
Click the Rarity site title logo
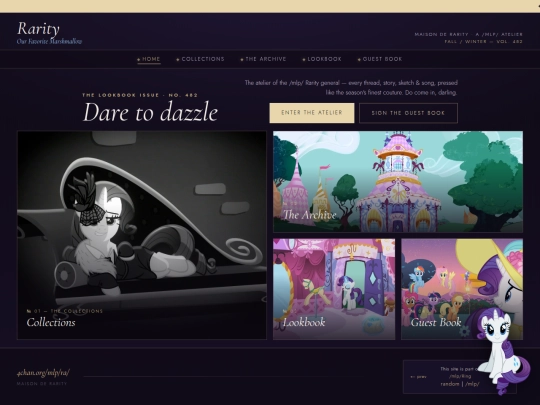click(x=38, y=29)
